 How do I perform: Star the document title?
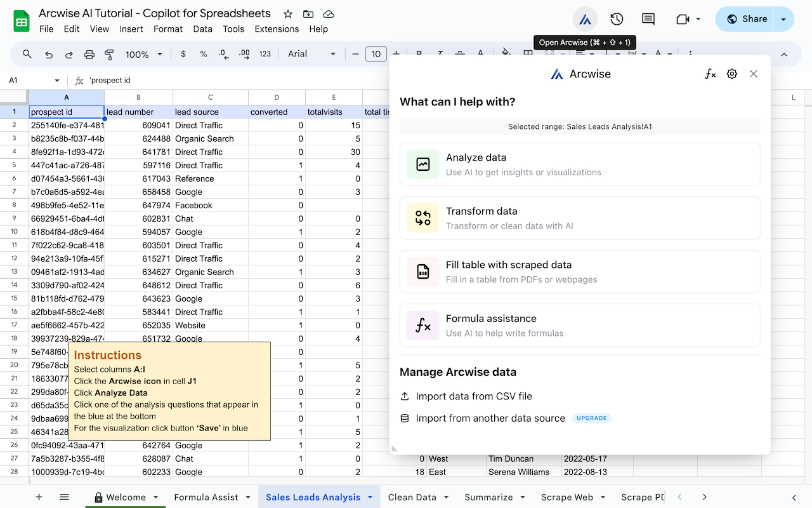tap(288, 14)
